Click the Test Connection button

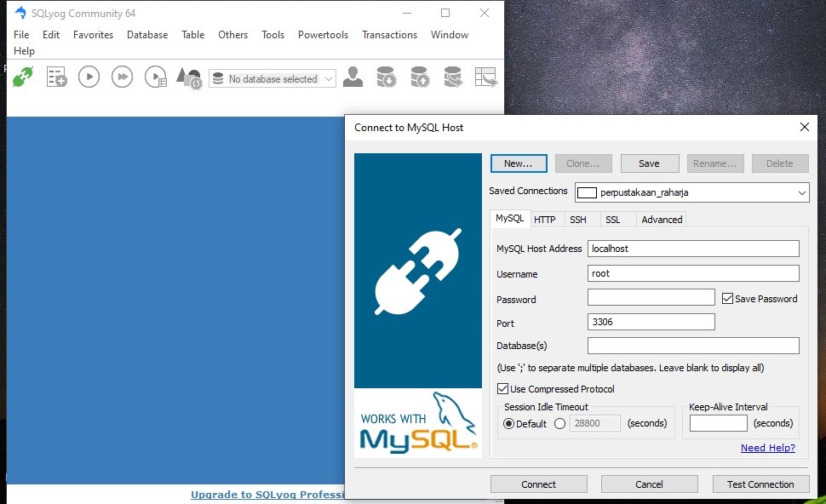(760, 484)
